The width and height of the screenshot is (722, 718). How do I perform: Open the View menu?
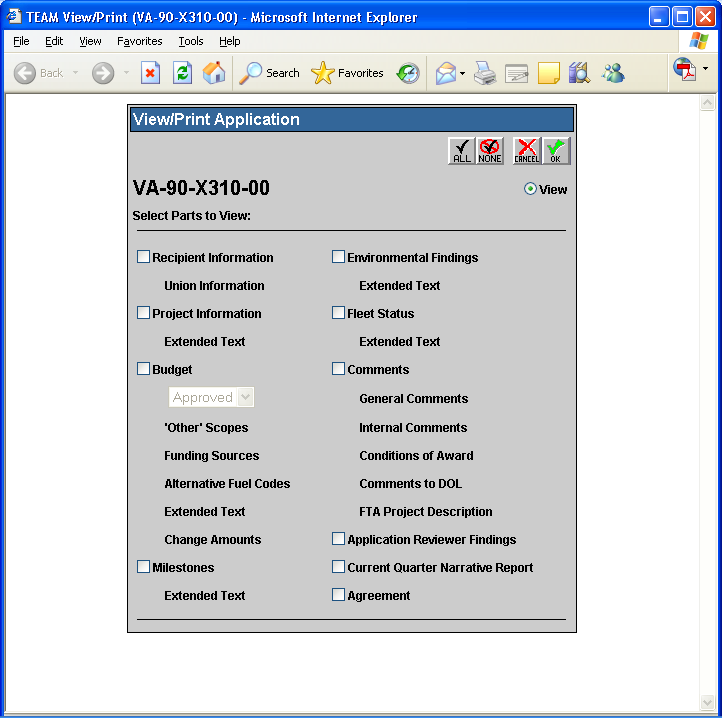coord(90,41)
